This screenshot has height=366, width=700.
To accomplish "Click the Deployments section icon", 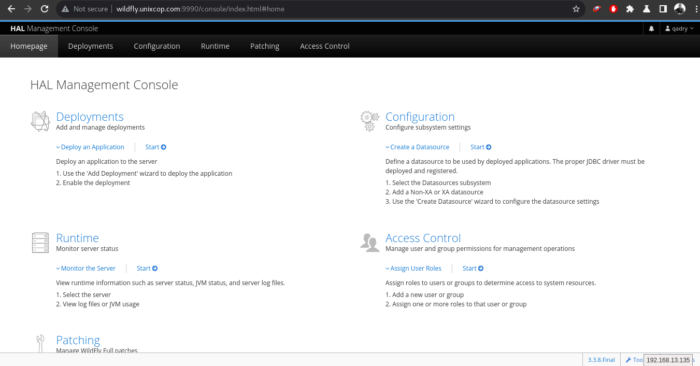I will 40,121.
